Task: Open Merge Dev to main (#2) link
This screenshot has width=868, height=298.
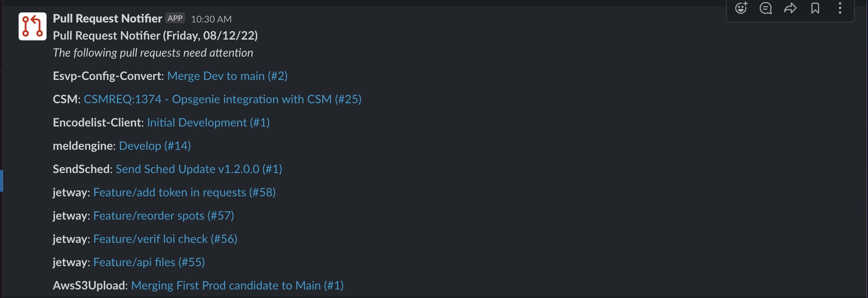Action: [227, 76]
